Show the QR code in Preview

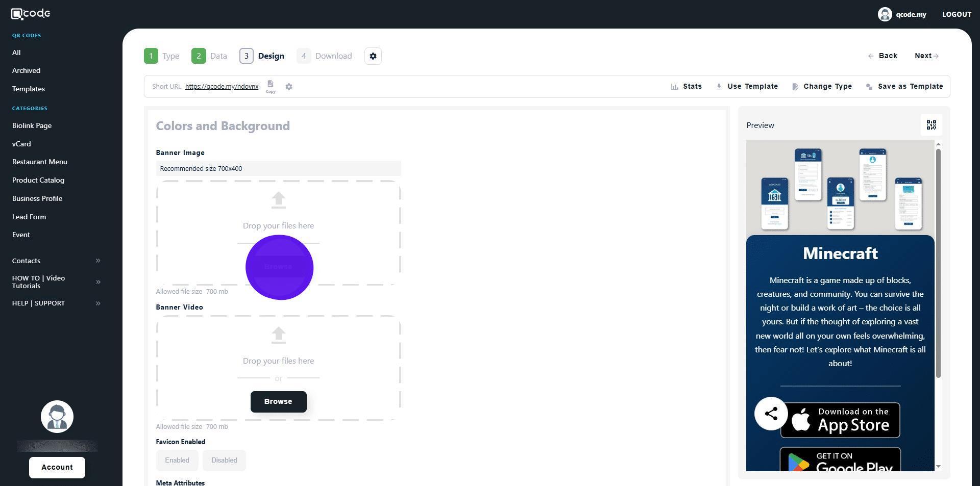pyautogui.click(x=932, y=125)
